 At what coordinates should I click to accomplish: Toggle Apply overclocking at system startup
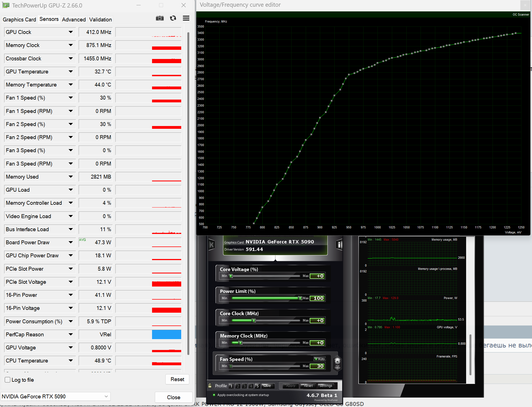click(x=214, y=395)
